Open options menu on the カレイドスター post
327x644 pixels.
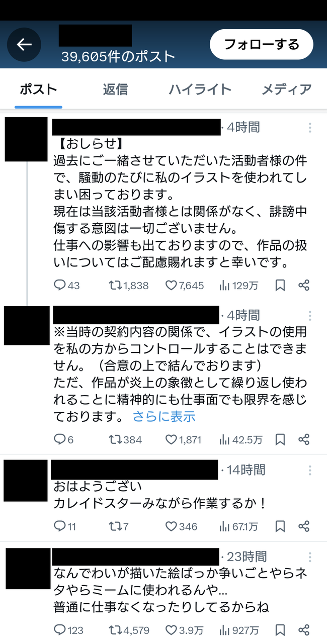[x=310, y=471]
